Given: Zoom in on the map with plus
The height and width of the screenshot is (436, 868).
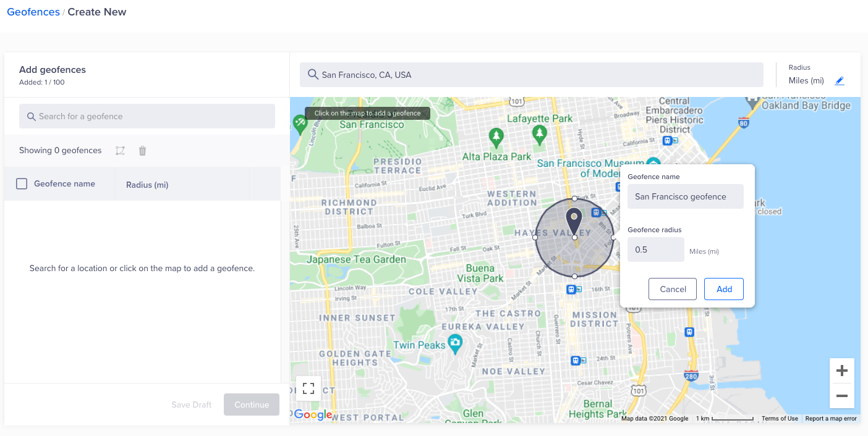Looking at the screenshot, I should coord(841,371).
